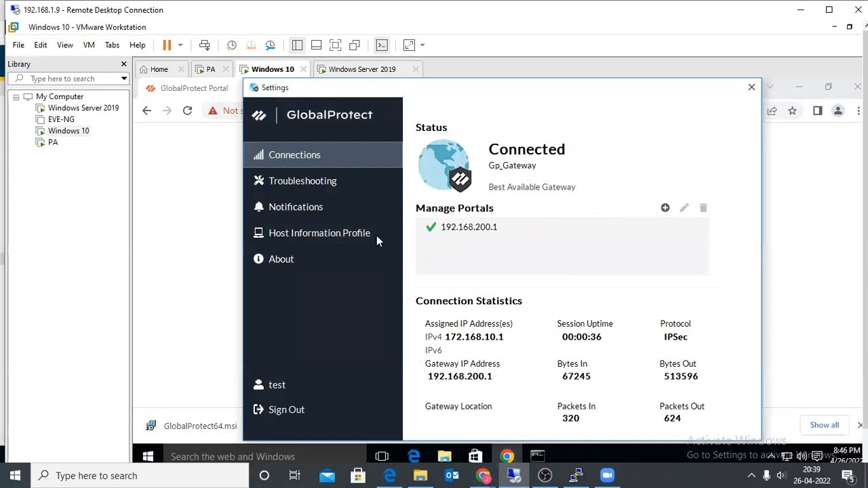Go back in the guest browser
Viewport: 868px width, 488px height.
(146, 110)
